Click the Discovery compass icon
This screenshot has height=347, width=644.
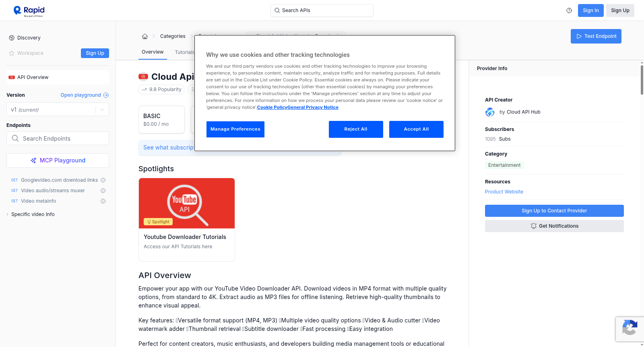(x=12, y=38)
